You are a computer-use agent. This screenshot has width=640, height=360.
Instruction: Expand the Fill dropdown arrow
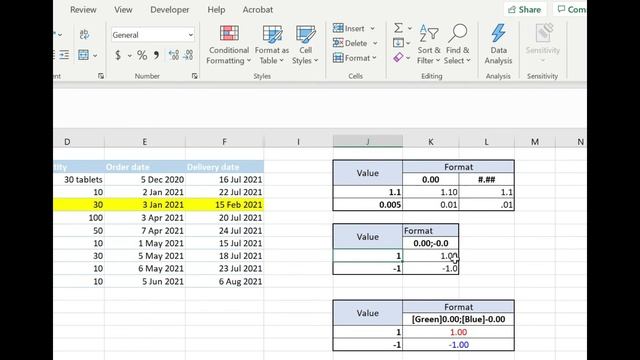click(408, 43)
